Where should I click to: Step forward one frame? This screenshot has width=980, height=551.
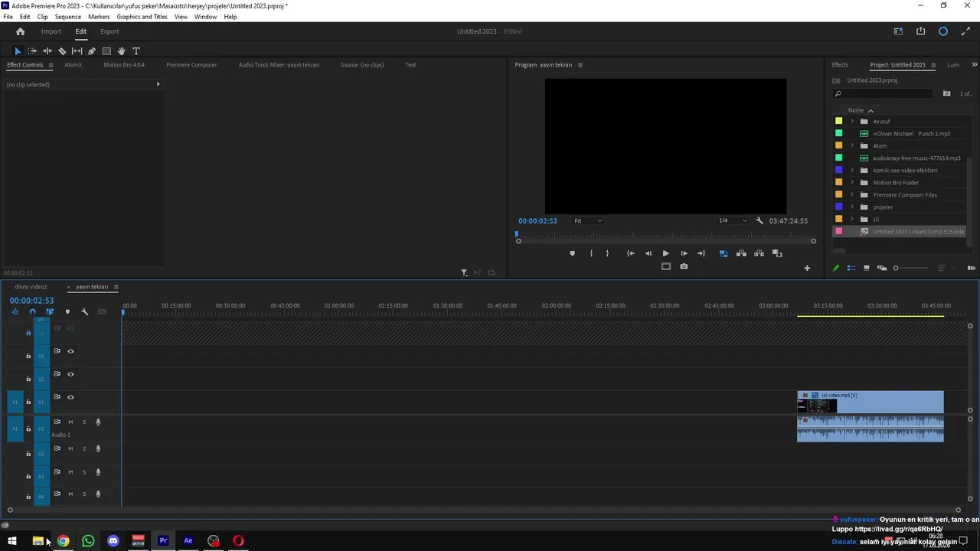684,253
